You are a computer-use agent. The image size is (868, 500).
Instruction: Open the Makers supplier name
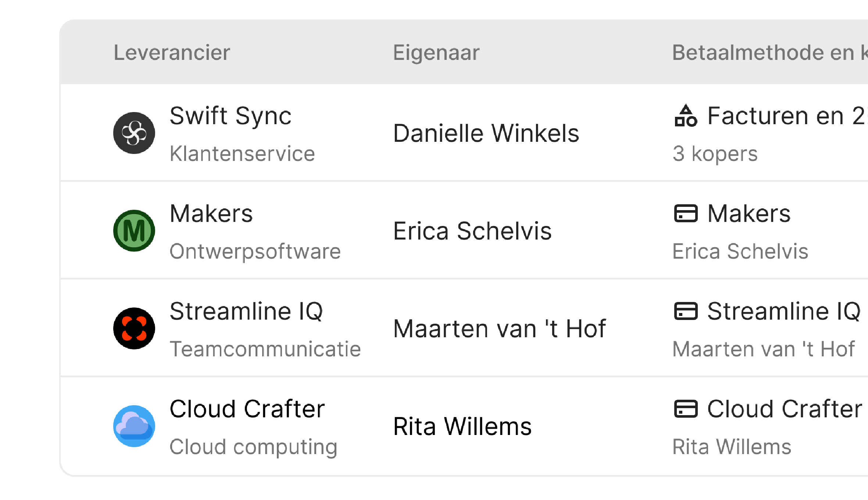pos(211,214)
